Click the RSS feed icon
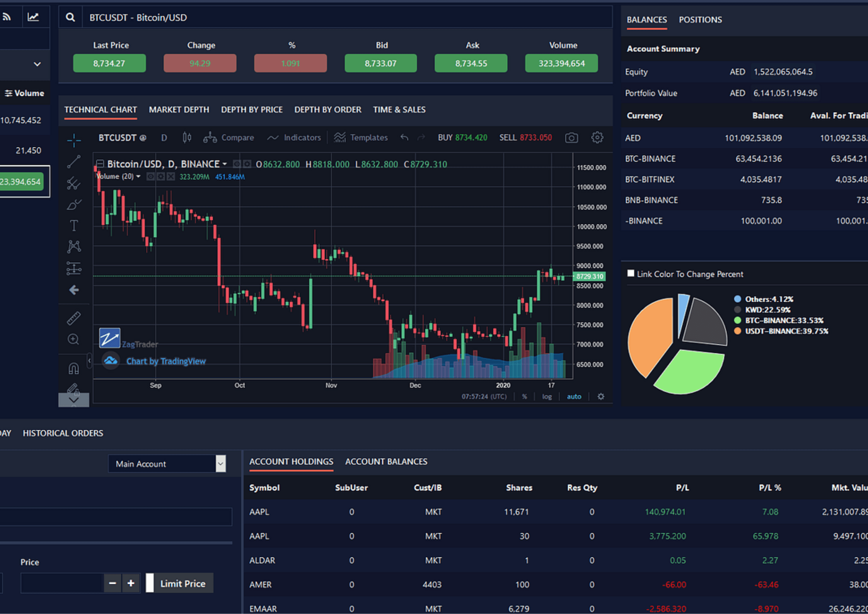Viewport: 868px width, 614px height. pos(7,17)
